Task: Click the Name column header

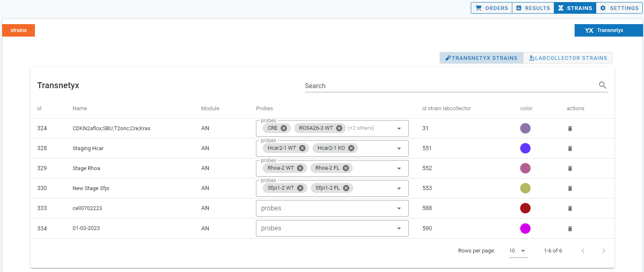Action: coord(80,109)
